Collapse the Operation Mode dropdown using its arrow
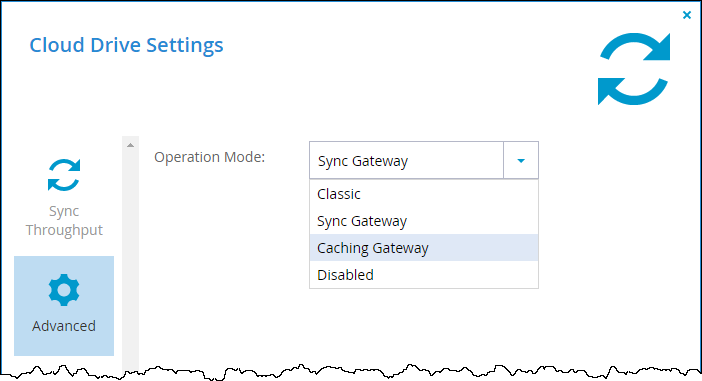Viewport: 702px width, 381px height. 521,160
